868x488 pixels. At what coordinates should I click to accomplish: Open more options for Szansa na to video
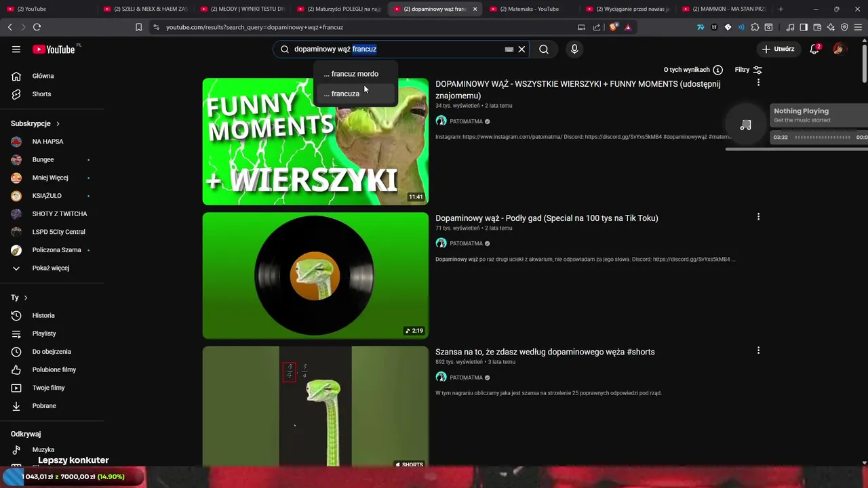758,350
